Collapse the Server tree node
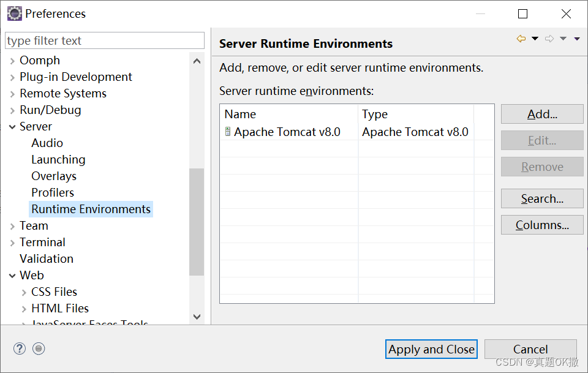The image size is (588, 373). tap(12, 127)
